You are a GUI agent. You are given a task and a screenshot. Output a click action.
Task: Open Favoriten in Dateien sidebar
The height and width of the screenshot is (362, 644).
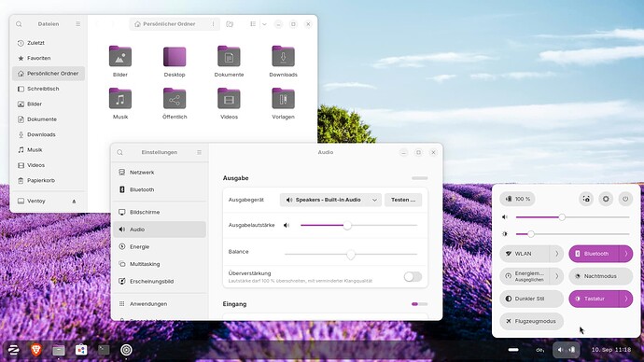click(x=49, y=58)
